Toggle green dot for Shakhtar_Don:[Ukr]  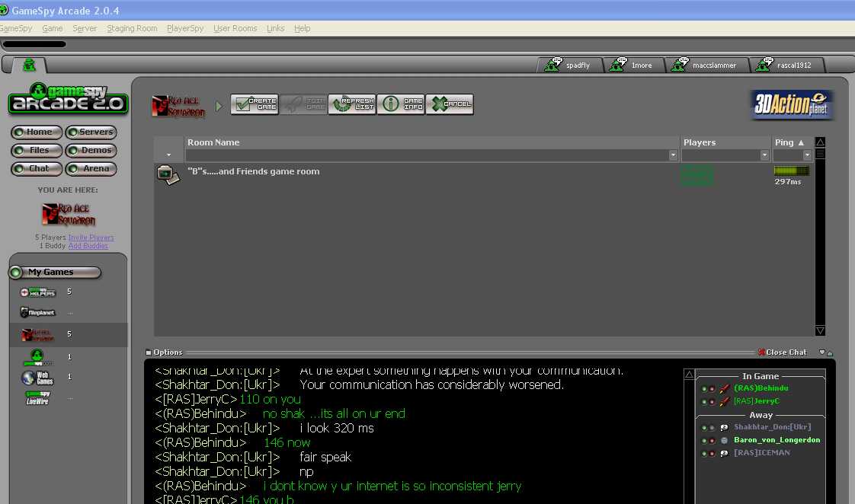pyautogui.click(x=704, y=428)
